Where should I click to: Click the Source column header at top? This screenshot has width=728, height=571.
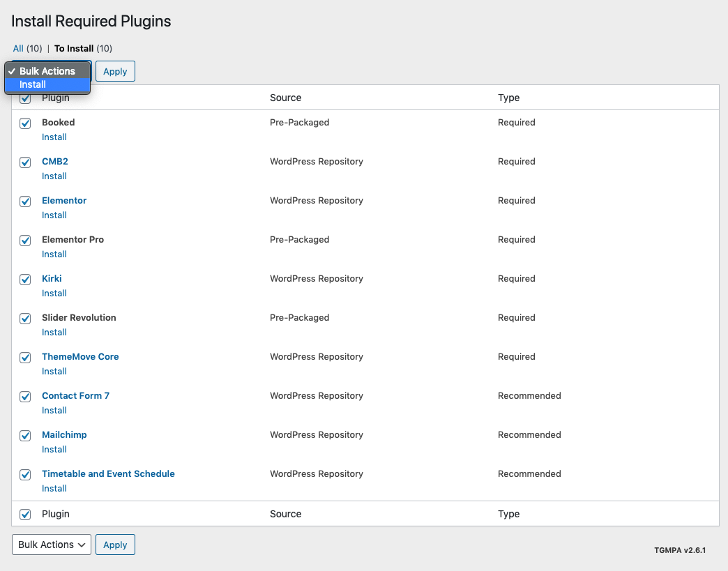click(285, 98)
